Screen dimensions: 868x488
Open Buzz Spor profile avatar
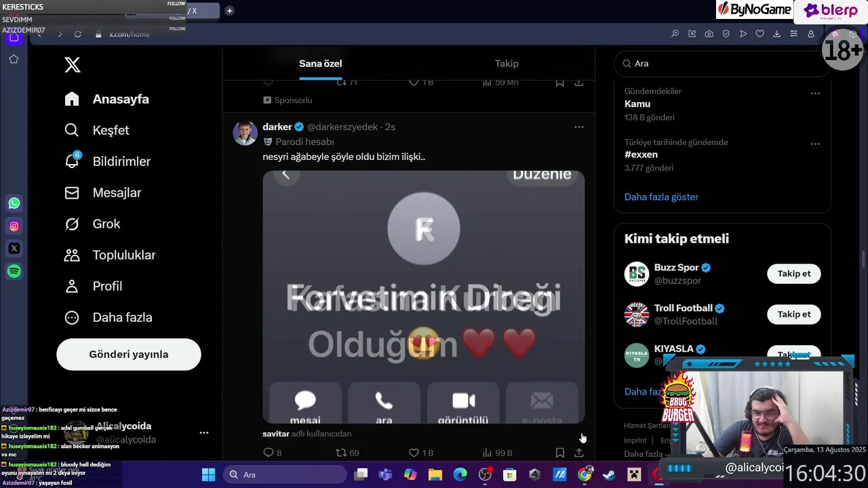tap(637, 274)
